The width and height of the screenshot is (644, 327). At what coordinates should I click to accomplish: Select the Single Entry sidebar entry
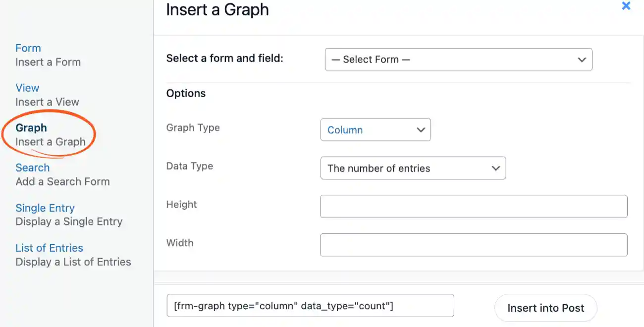click(45, 208)
